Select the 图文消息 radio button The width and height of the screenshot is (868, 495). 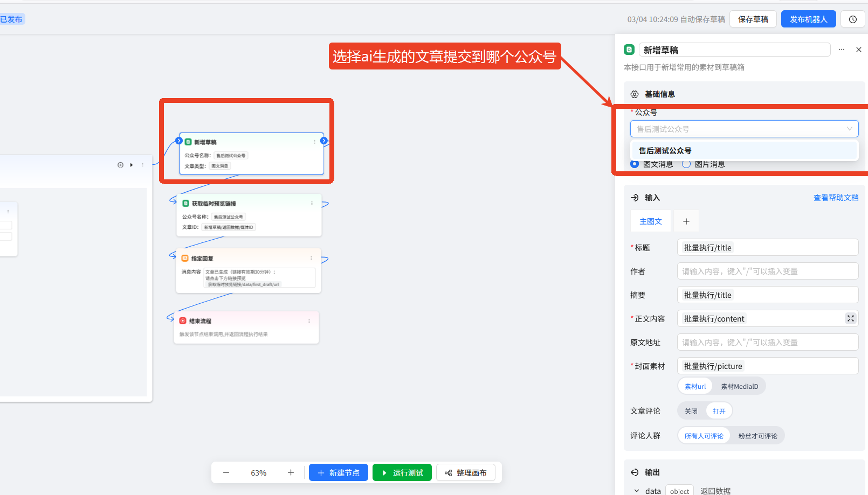click(635, 164)
